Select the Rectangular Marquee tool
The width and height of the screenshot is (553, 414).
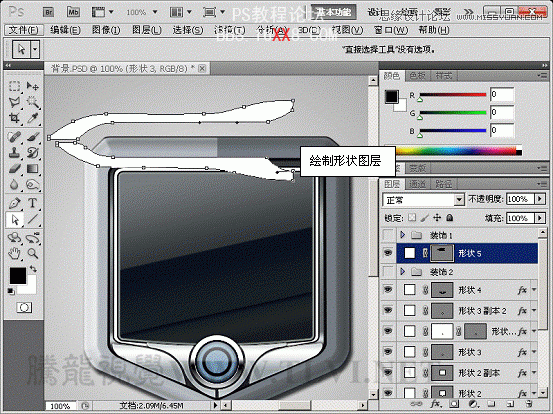coord(14,86)
